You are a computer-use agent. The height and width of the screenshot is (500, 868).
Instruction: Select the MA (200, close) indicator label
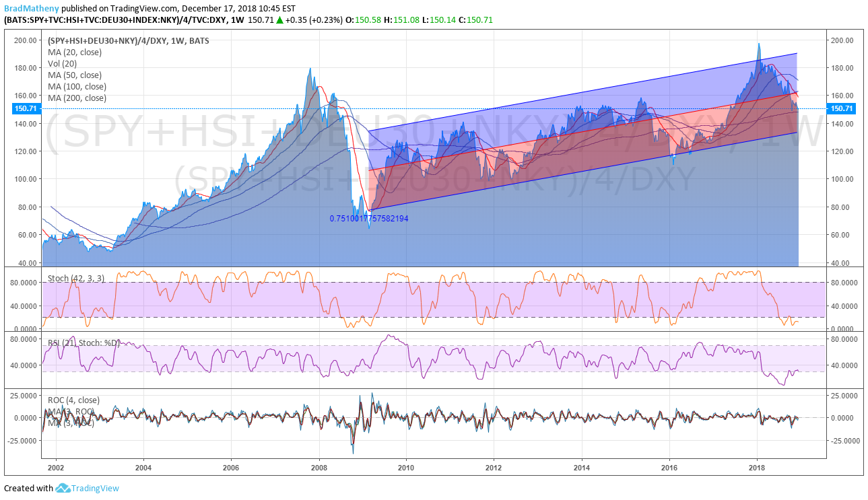(x=77, y=98)
